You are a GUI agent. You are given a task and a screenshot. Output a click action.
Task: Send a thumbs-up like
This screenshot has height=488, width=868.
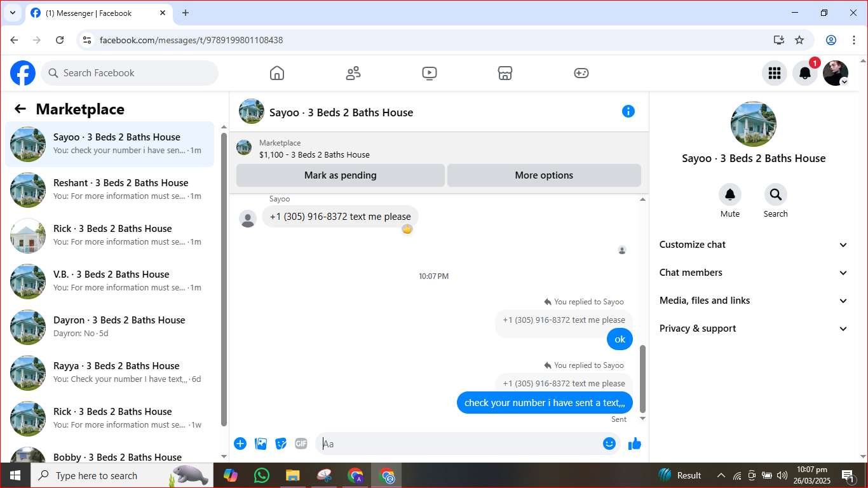point(635,444)
